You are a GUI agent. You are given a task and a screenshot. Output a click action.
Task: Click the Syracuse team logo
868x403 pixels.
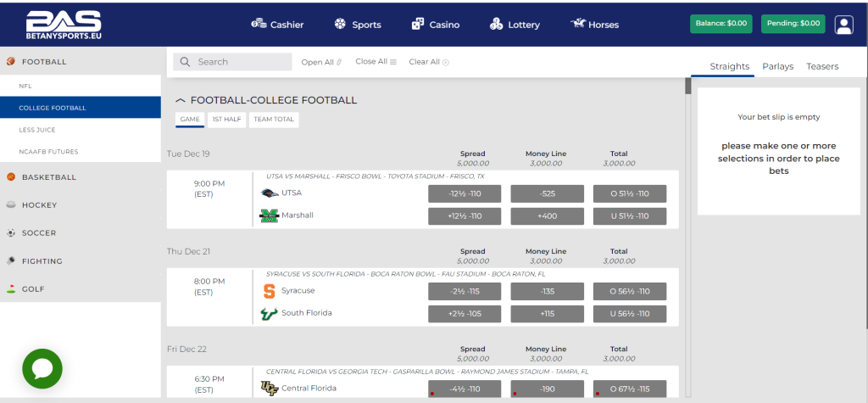(269, 291)
